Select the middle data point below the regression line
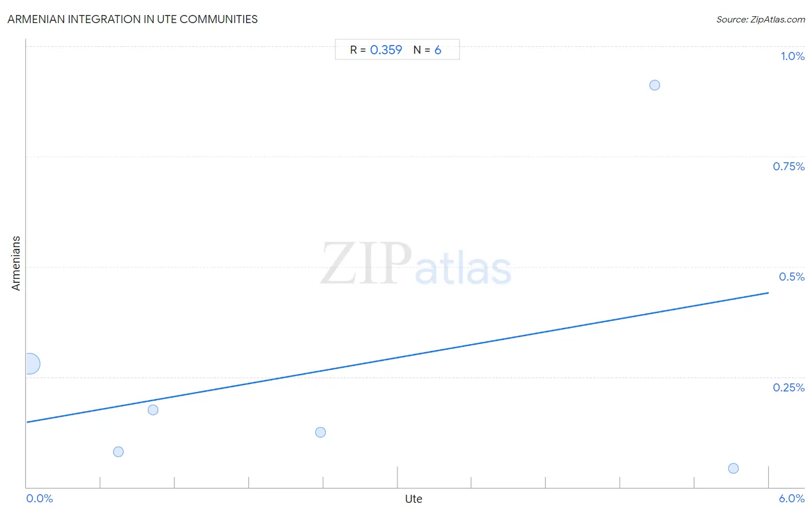Screen dimensions: 812x515 [321, 432]
